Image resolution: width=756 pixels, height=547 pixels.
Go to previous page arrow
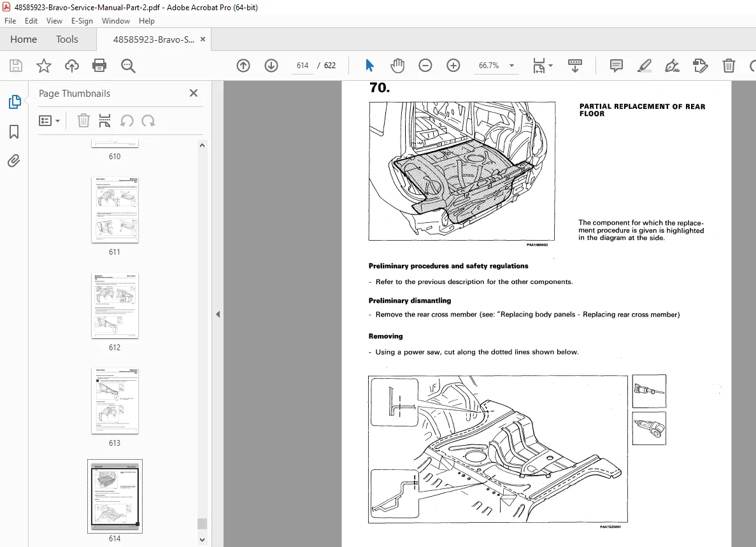pyautogui.click(x=243, y=66)
